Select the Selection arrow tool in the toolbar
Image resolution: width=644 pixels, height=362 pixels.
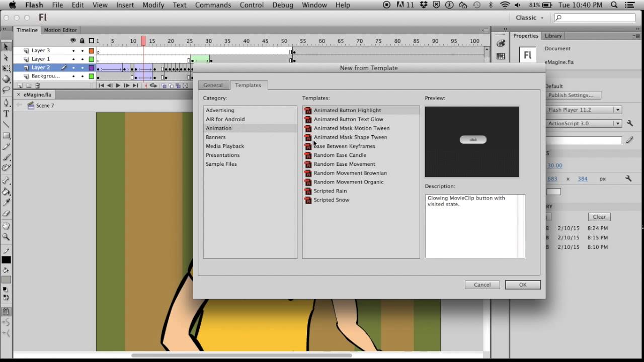point(6,47)
